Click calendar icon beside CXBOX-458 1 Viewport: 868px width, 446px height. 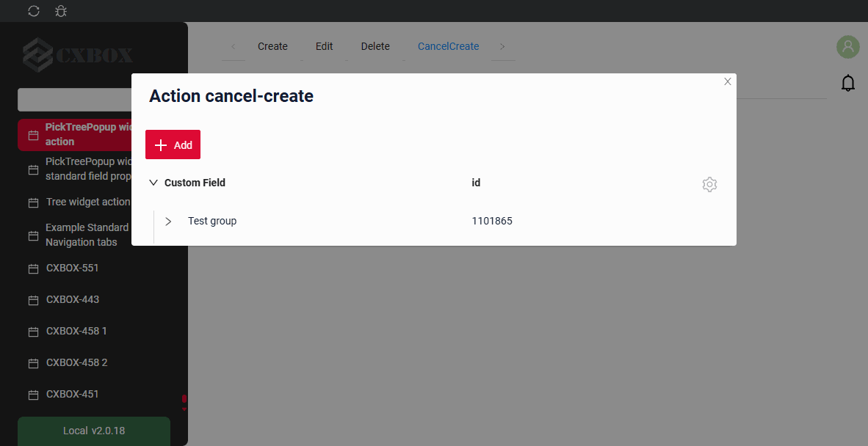(x=33, y=332)
